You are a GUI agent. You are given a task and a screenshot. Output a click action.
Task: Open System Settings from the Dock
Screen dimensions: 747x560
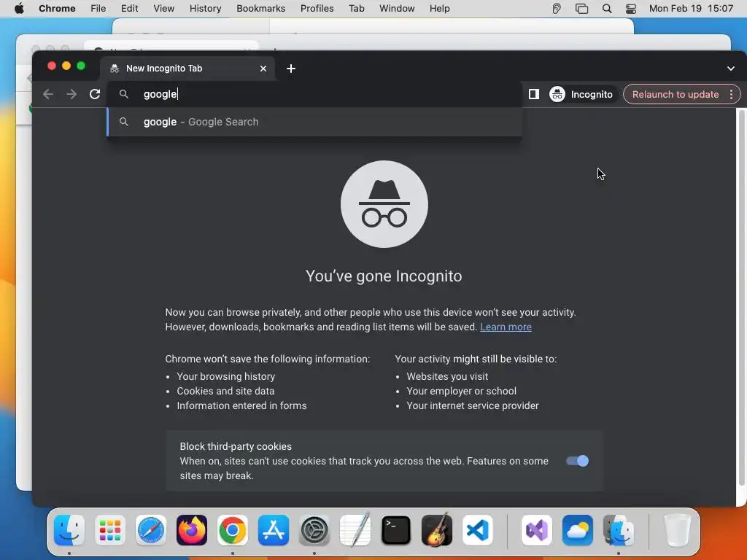click(314, 530)
